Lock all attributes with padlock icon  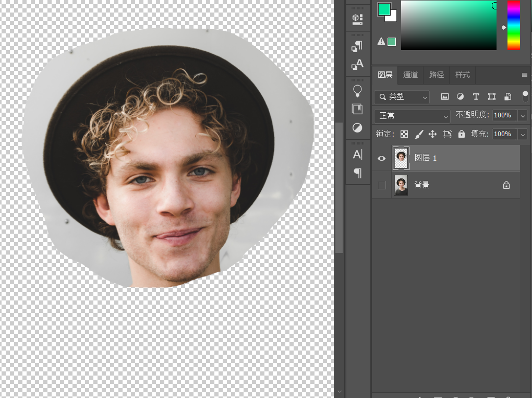[x=462, y=134]
